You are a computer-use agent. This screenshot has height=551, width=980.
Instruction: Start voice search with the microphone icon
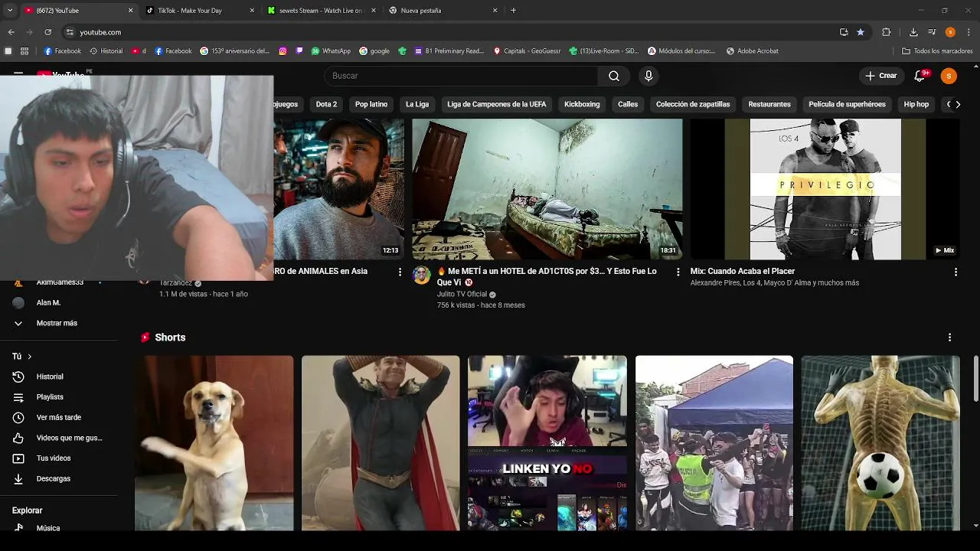click(648, 76)
